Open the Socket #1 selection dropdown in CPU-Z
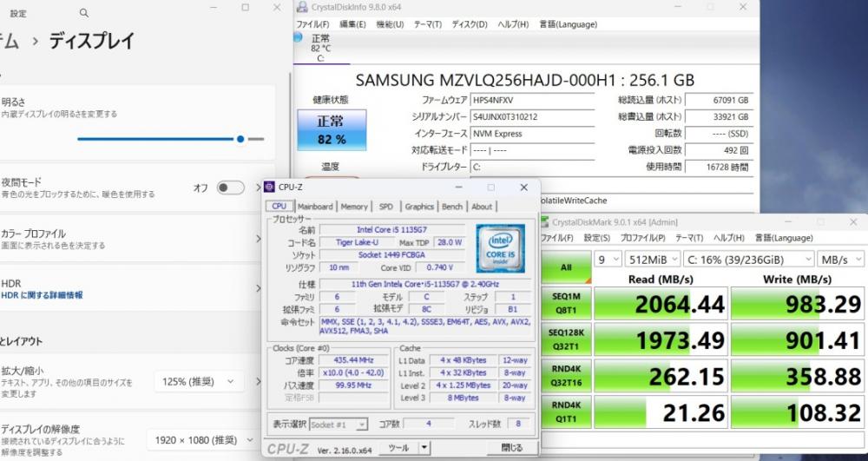The image size is (868, 461). click(339, 425)
